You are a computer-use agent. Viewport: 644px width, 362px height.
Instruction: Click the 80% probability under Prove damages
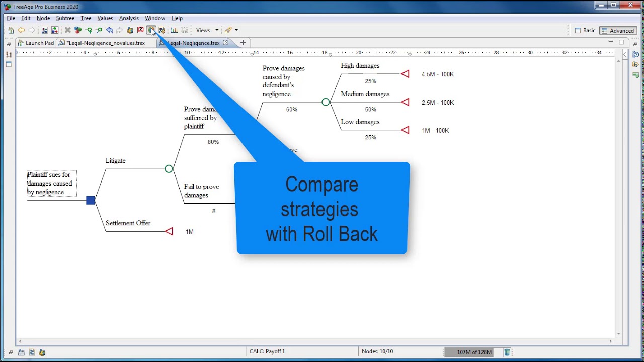click(213, 142)
